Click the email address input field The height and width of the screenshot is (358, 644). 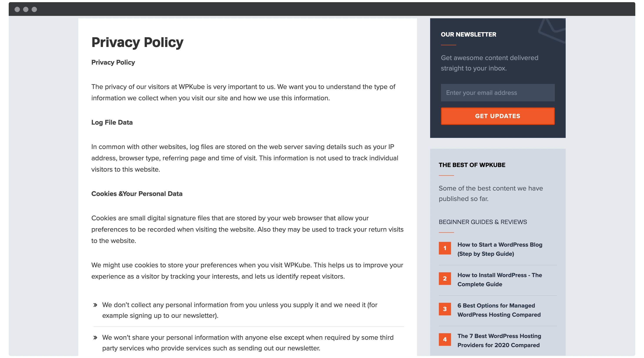(497, 93)
